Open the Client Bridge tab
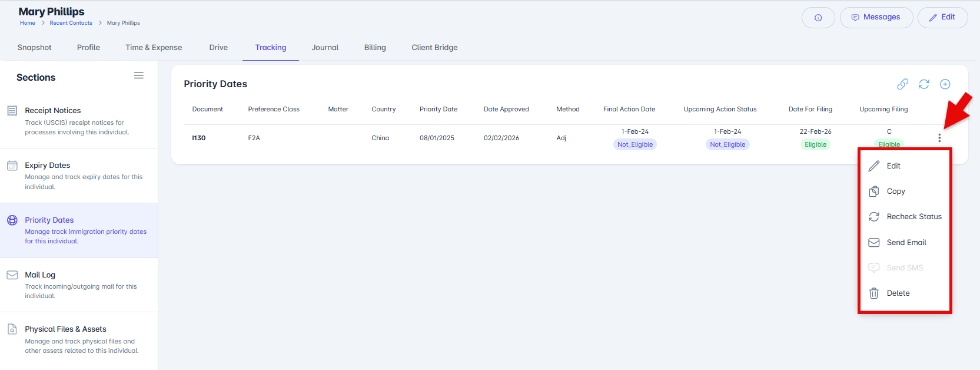 click(434, 48)
